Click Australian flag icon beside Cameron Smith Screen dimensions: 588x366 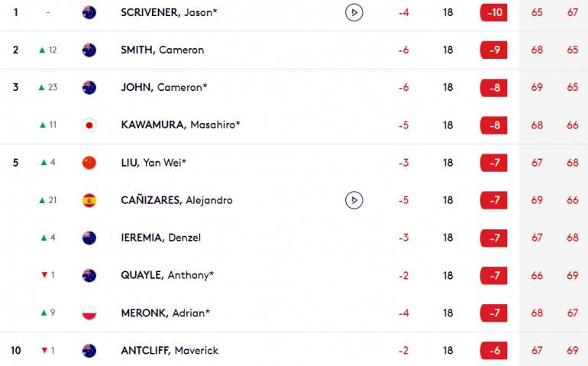pos(89,50)
